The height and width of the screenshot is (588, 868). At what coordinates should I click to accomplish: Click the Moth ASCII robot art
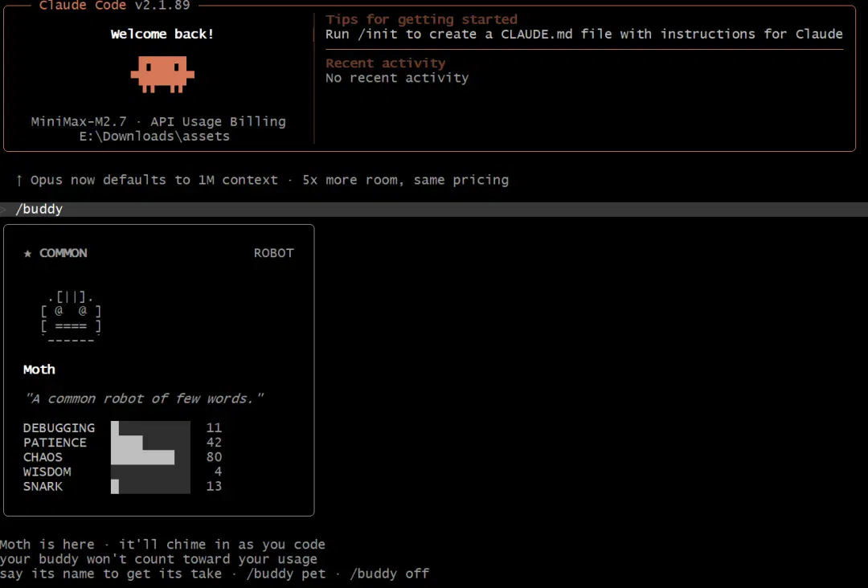point(71,318)
